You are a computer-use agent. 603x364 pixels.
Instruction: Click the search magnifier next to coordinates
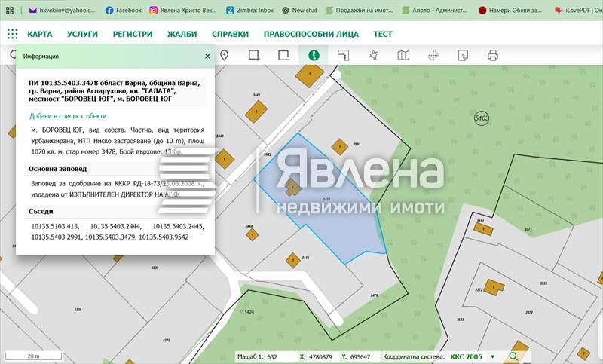pyautogui.click(x=513, y=356)
